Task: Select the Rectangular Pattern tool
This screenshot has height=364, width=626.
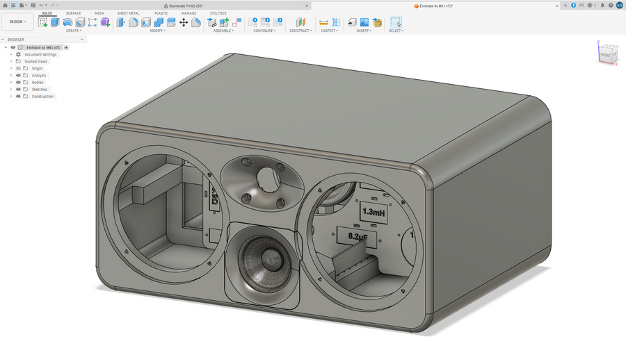Action: pyautogui.click(x=93, y=22)
